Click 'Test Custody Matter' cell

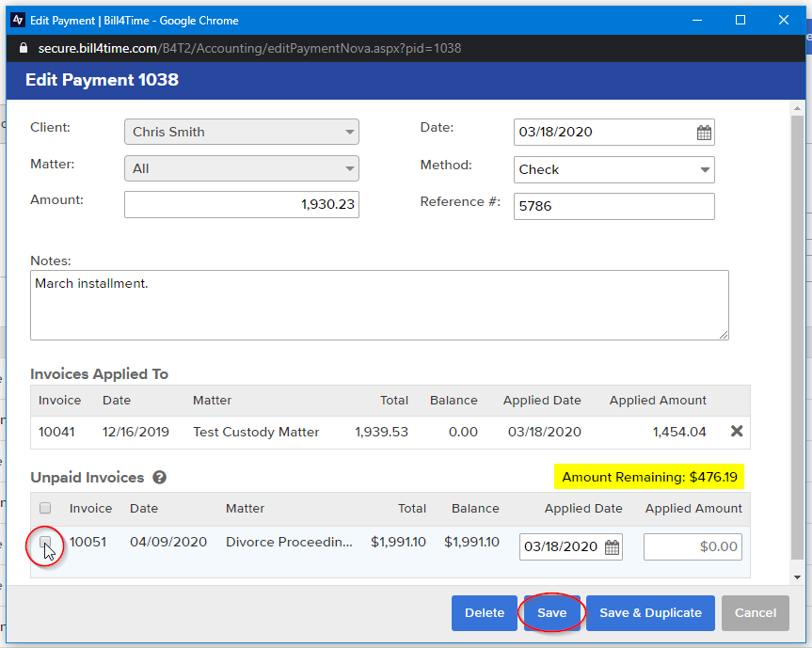click(x=256, y=432)
